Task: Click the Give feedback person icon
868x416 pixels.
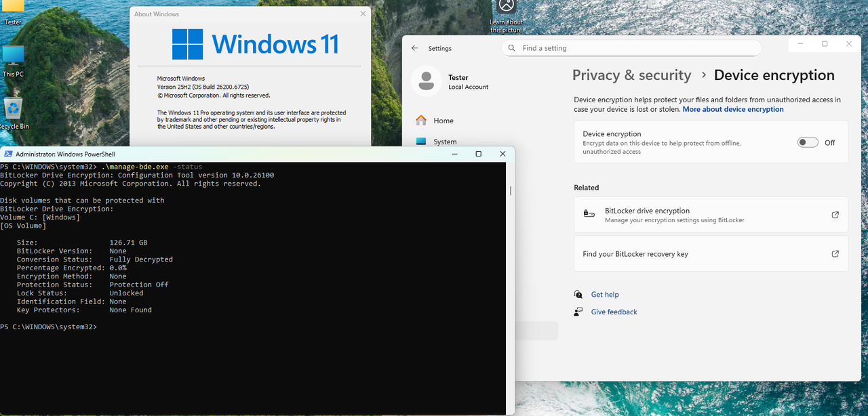Action: click(578, 312)
